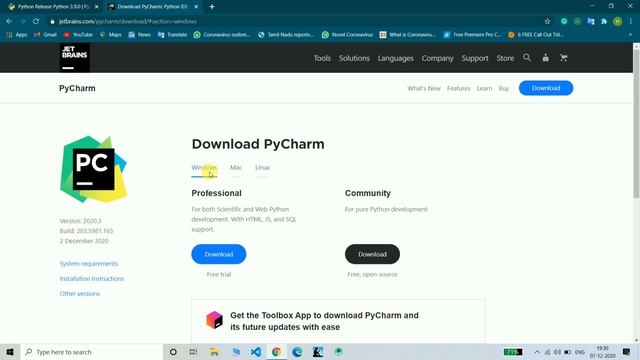Viewport: 640px width, 360px height.
Task: Open a new browser tab
Action: pyautogui.click(x=212, y=7)
